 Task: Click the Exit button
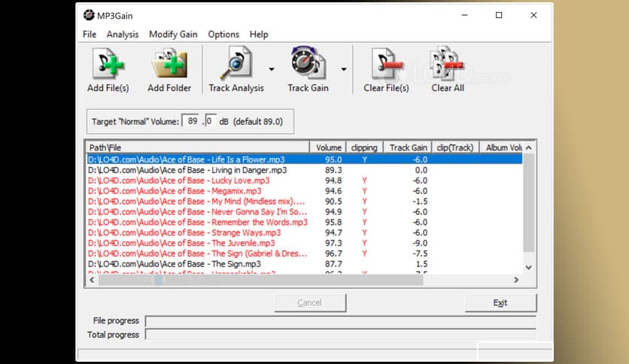coord(500,302)
